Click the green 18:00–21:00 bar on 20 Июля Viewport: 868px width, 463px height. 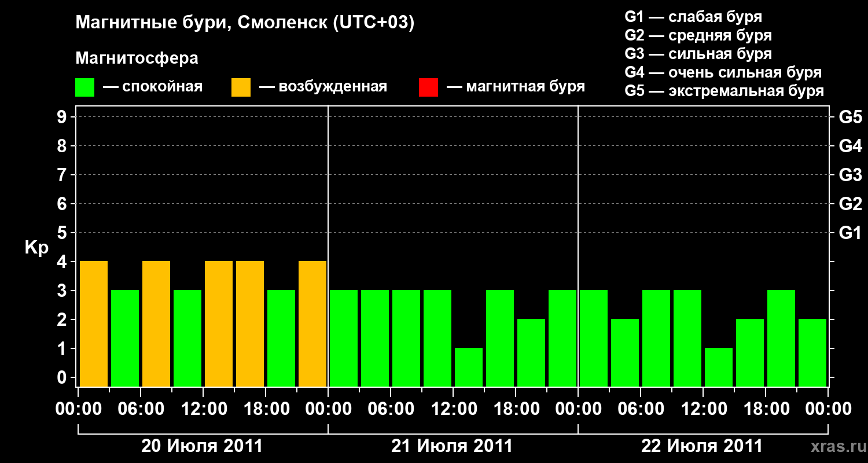point(281,338)
